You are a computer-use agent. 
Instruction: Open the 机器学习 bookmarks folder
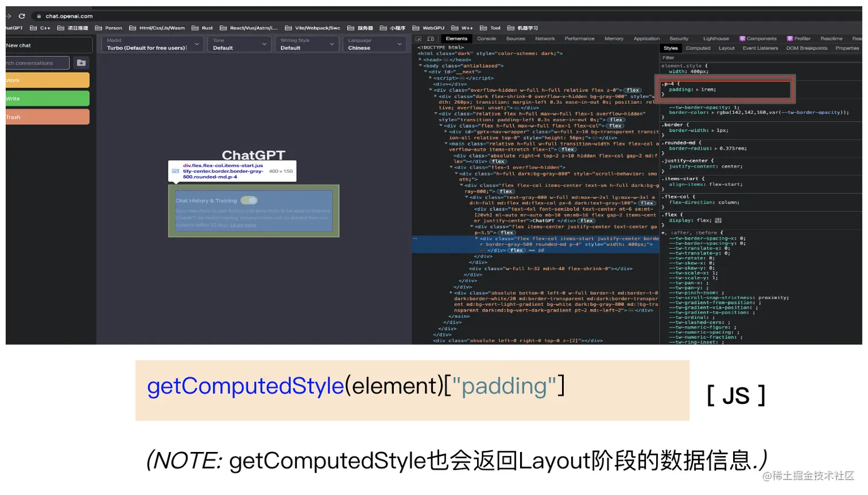522,28
